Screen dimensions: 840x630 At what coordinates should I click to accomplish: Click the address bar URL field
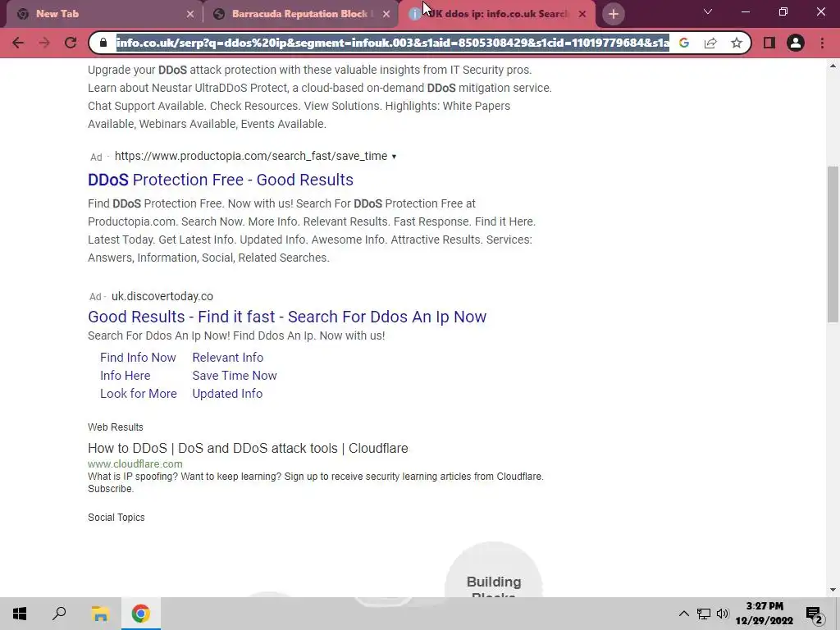(x=393, y=43)
